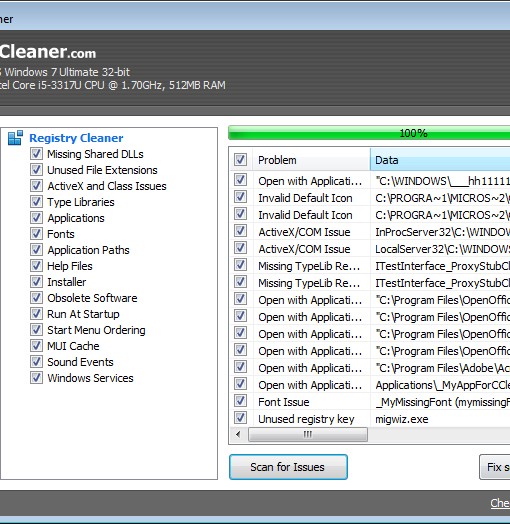Select the 'C:\WINDOWS\___hh1111' data cell

[x=440, y=181]
